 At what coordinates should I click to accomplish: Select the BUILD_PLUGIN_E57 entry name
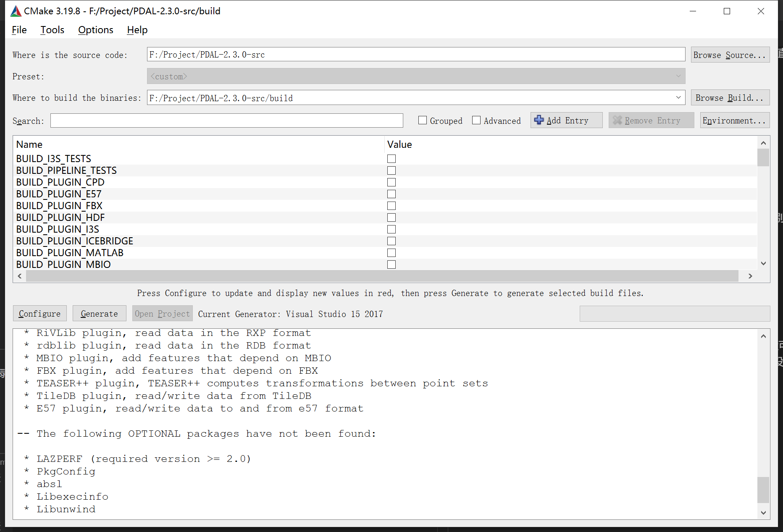pos(59,194)
